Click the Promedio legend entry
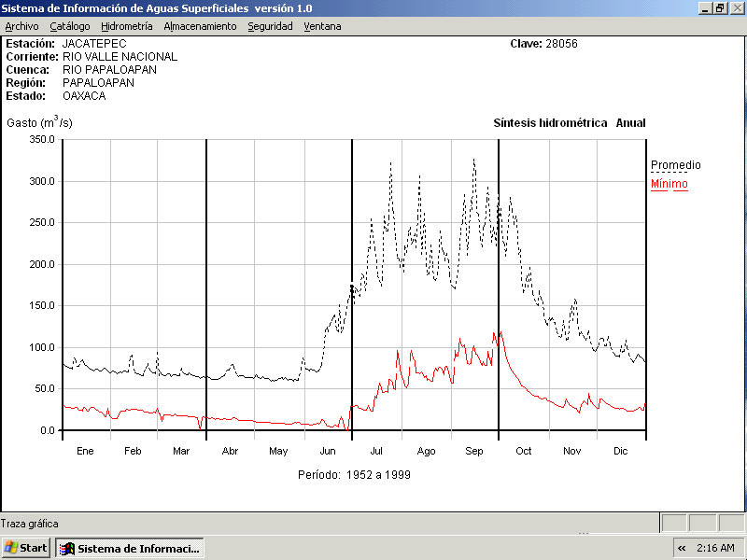 click(675, 165)
